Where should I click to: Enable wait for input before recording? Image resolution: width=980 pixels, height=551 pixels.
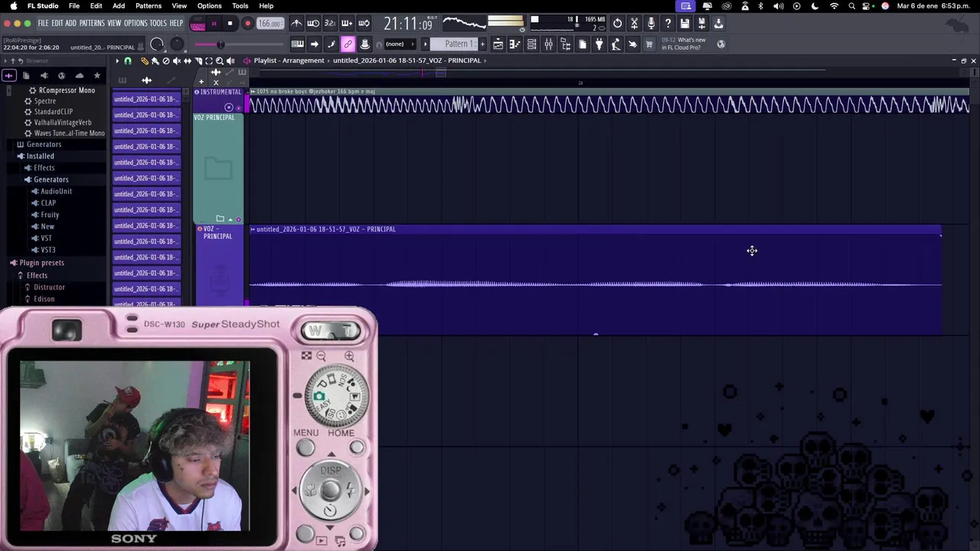coord(313,23)
